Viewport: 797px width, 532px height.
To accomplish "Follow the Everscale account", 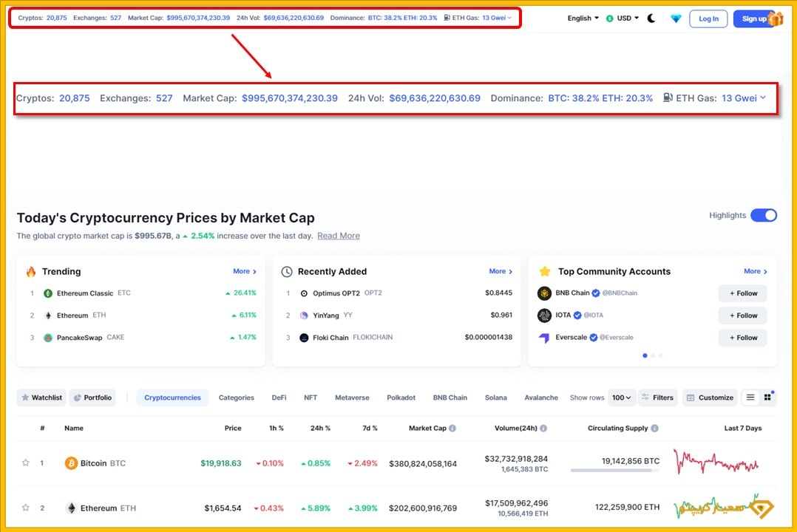I will point(742,338).
